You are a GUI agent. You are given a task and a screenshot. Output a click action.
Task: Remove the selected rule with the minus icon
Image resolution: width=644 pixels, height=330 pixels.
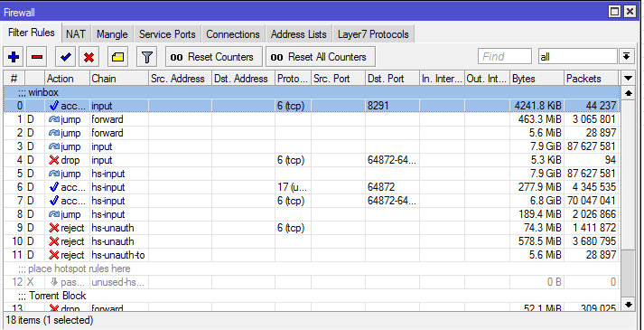pyautogui.click(x=37, y=57)
